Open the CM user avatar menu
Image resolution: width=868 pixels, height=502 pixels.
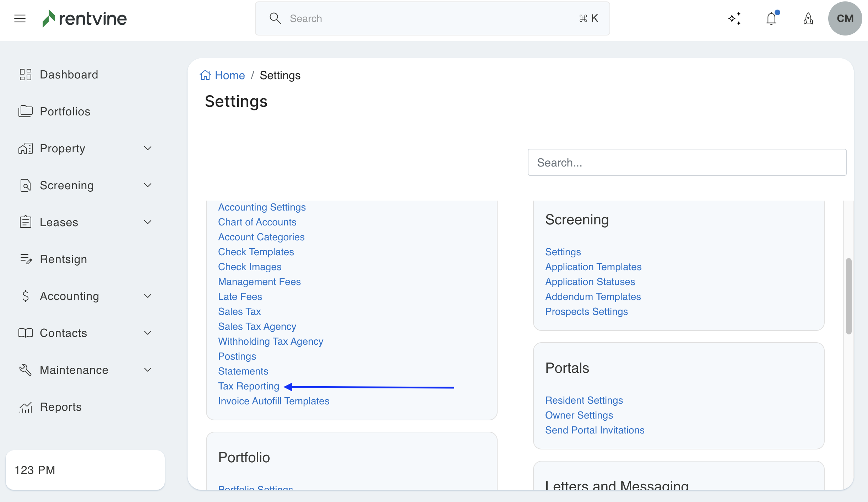[845, 18]
